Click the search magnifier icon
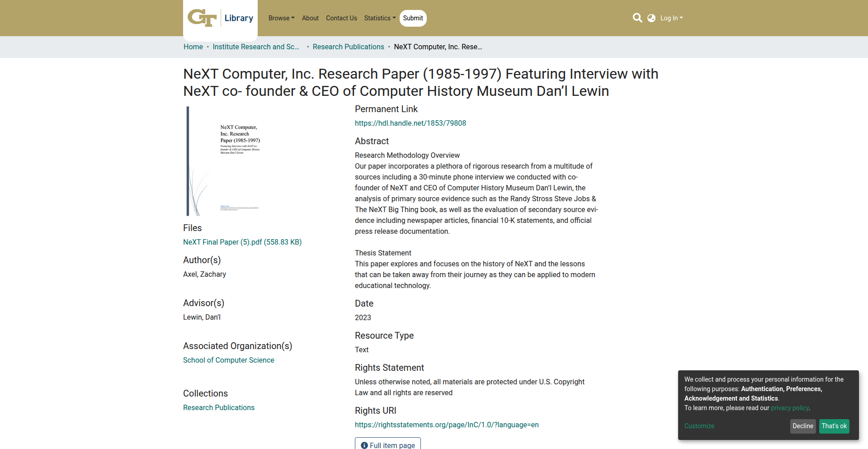 [637, 18]
